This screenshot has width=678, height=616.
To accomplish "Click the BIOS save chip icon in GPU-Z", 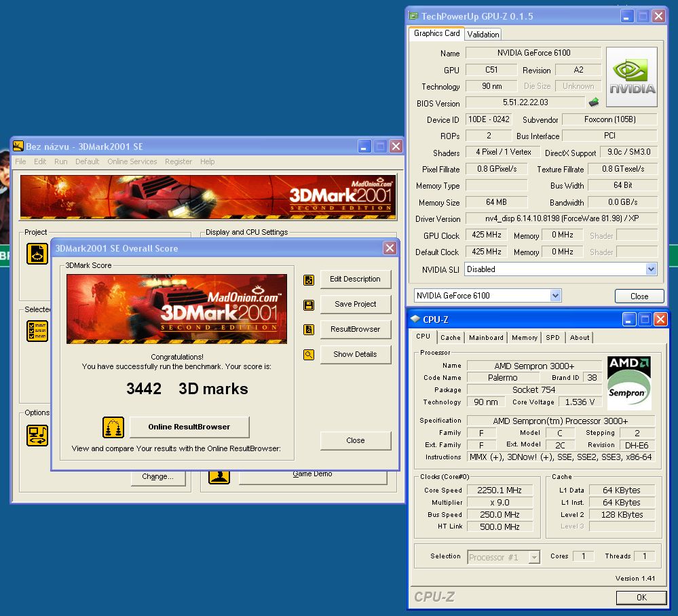I will (594, 102).
